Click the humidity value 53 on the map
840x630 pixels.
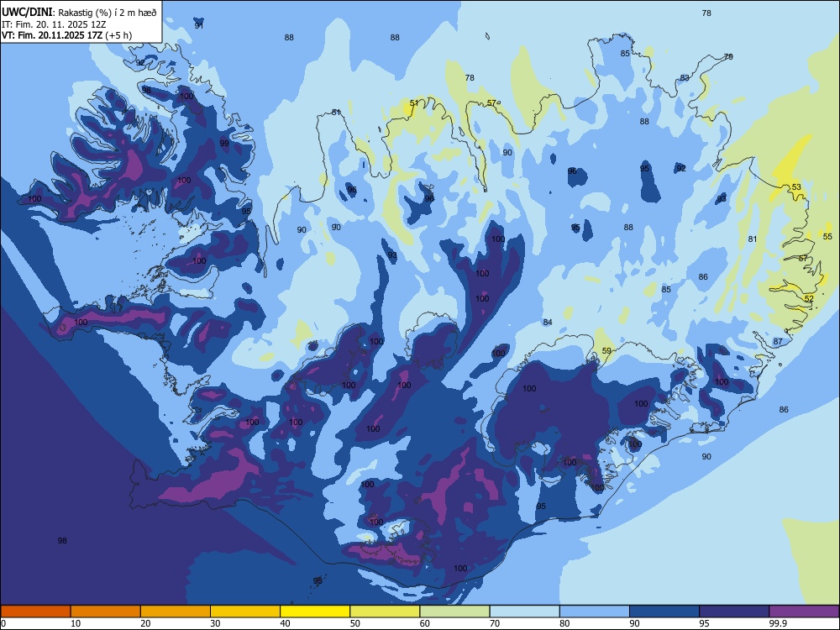coord(796,187)
